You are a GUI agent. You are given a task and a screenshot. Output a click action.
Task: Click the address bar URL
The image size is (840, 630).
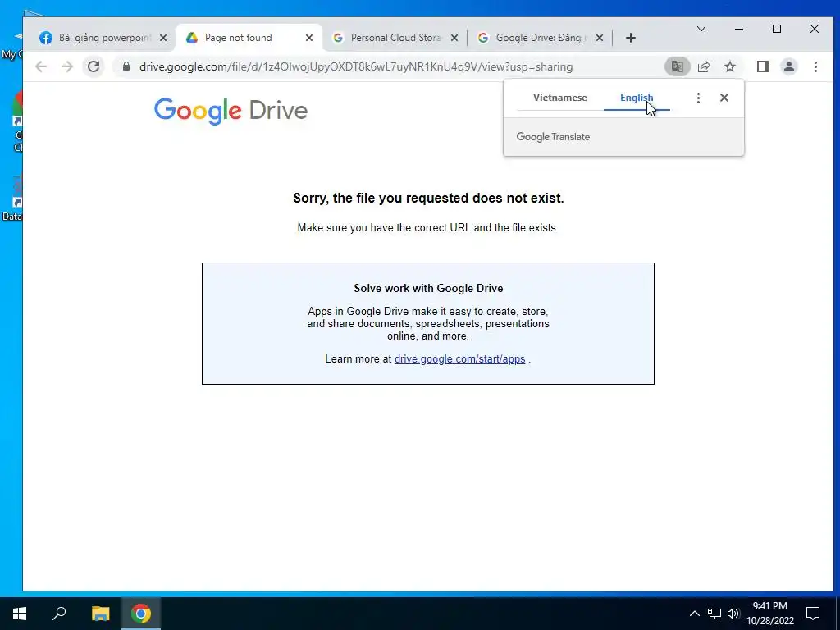356,66
